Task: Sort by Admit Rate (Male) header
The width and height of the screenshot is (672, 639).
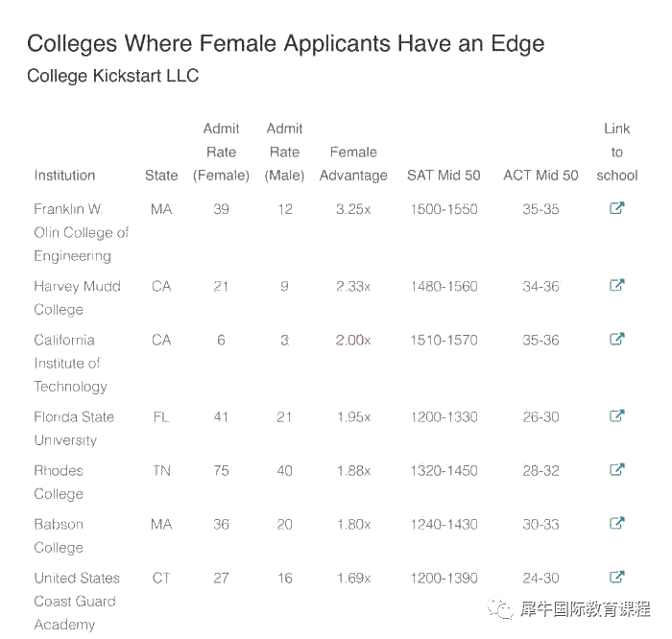Action: click(284, 152)
